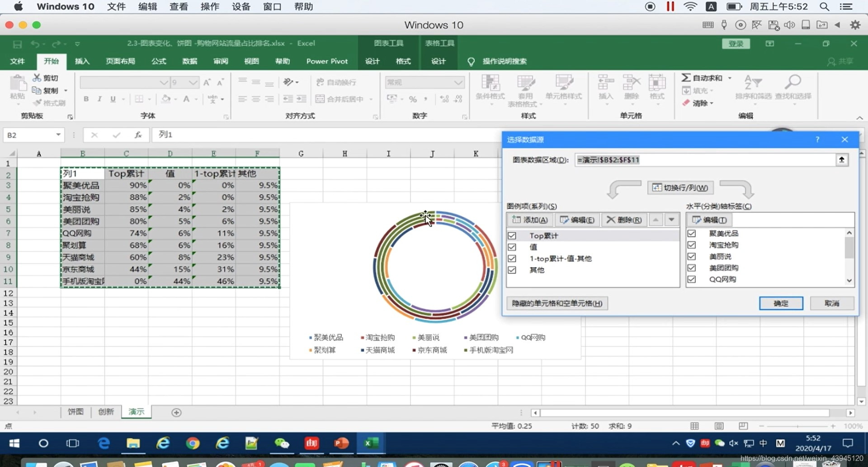
Task: Confirm with the 确定 button
Action: pyautogui.click(x=781, y=304)
